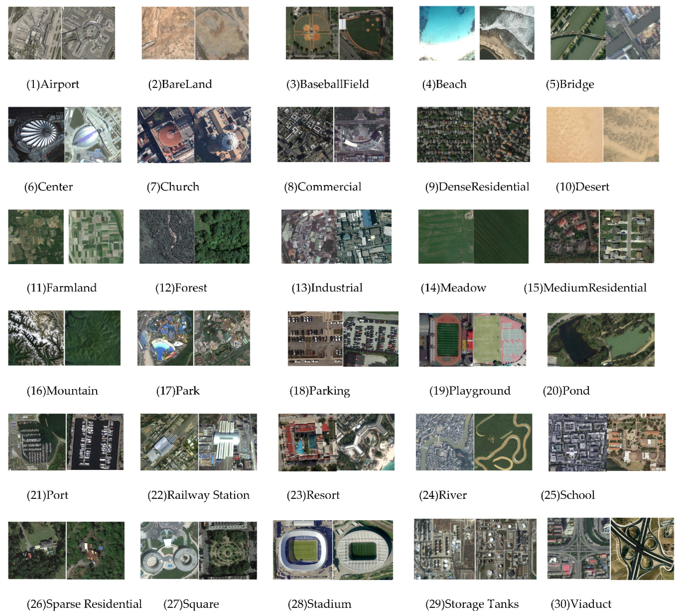Select the smooth sand Desert thumbnail
Screen dimensions: 681x616
point(574,135)
